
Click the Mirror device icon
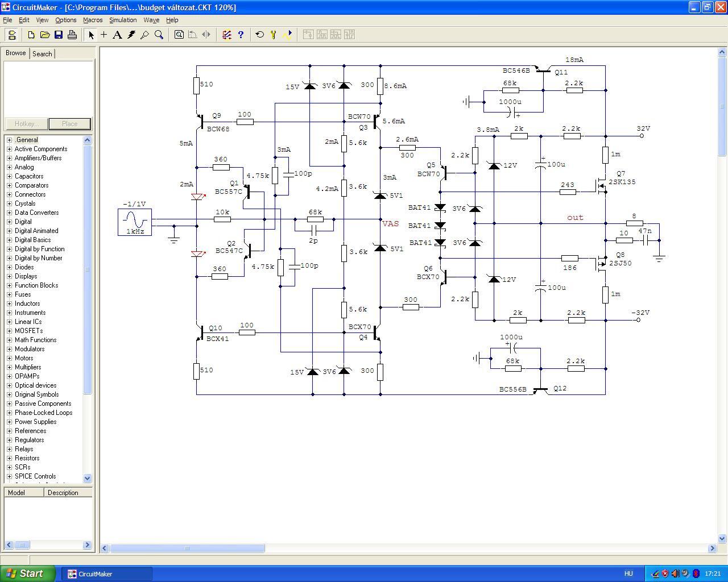tap(206, 35)
